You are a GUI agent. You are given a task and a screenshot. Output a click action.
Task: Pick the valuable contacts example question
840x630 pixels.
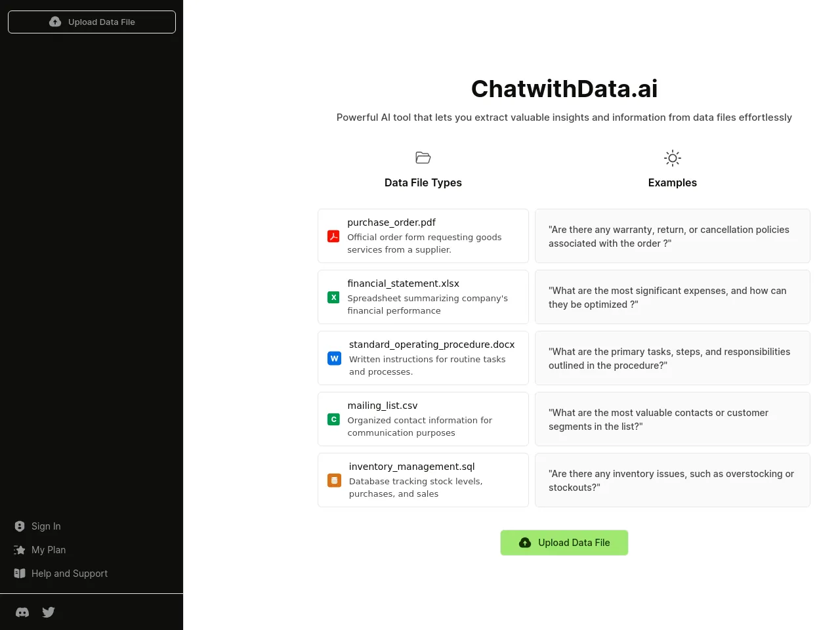tap(672, 419)
